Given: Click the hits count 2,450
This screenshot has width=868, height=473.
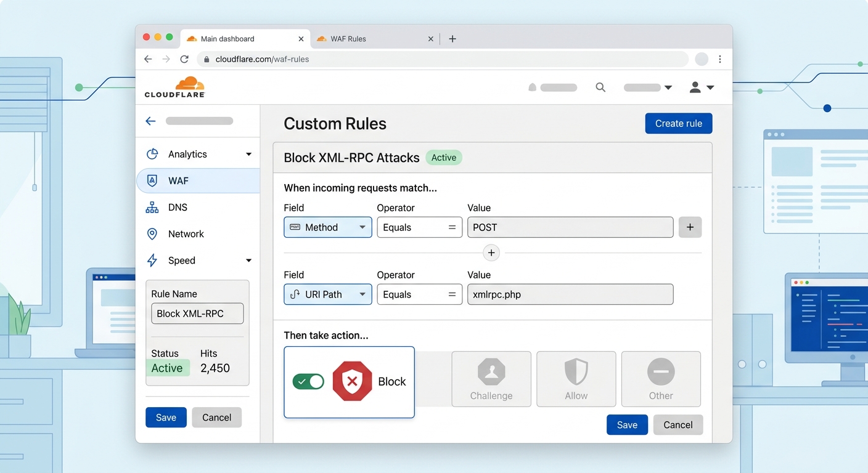Looking at the screenshot, I should pos(215,368).
